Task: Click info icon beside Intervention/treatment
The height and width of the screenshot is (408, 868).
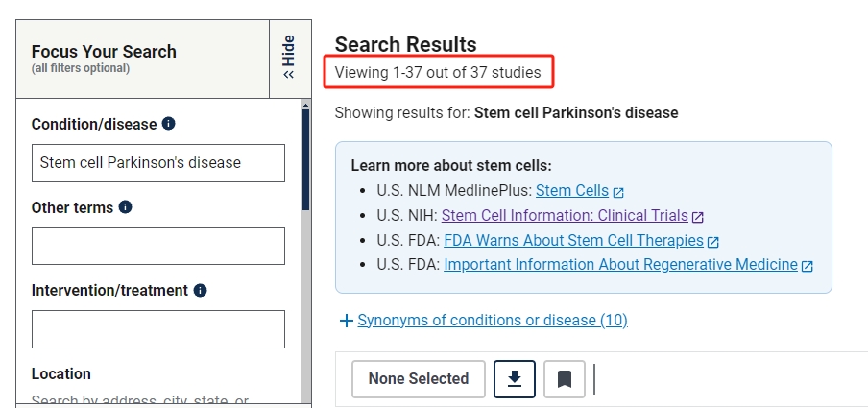Action: [201, 290]
